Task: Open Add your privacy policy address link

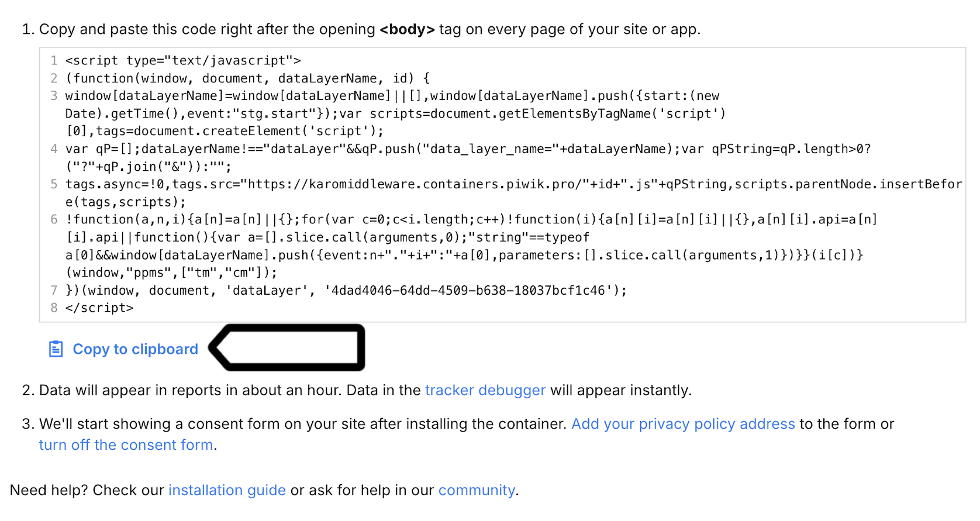Action: pos(683,424)
